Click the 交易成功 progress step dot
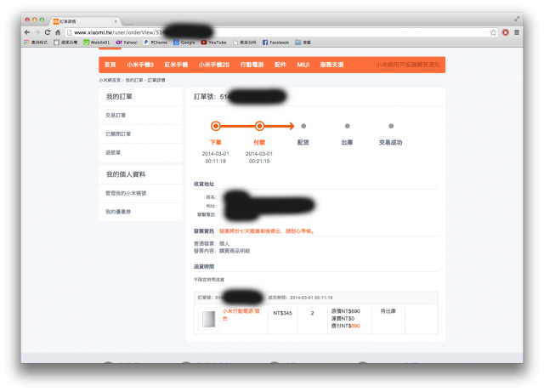Image resolution: width=544 pixels, height=392 pixels. pyautogui.click(x=391, y=126)
